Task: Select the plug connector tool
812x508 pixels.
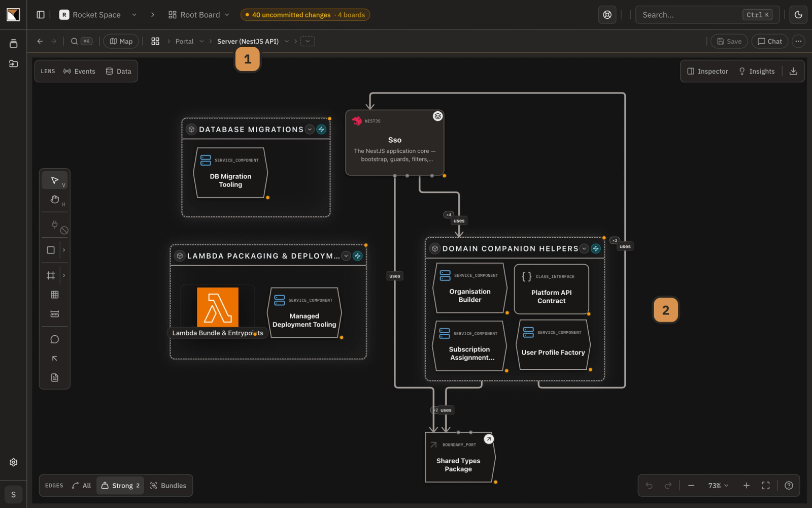Action: [x=55, y=225]
